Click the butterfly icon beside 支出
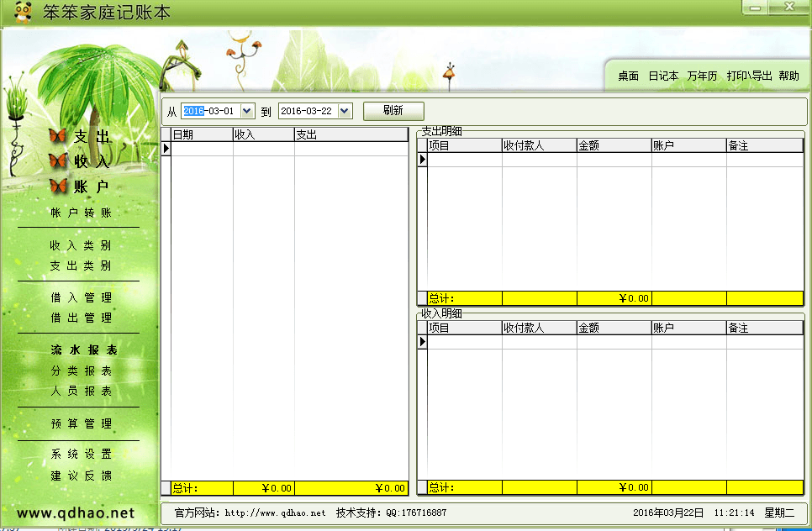 coord(58,136)
